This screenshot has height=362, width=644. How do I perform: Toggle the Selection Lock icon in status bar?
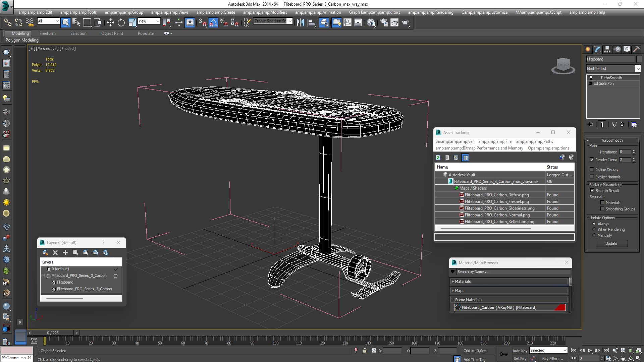click(x=365, y=351)
